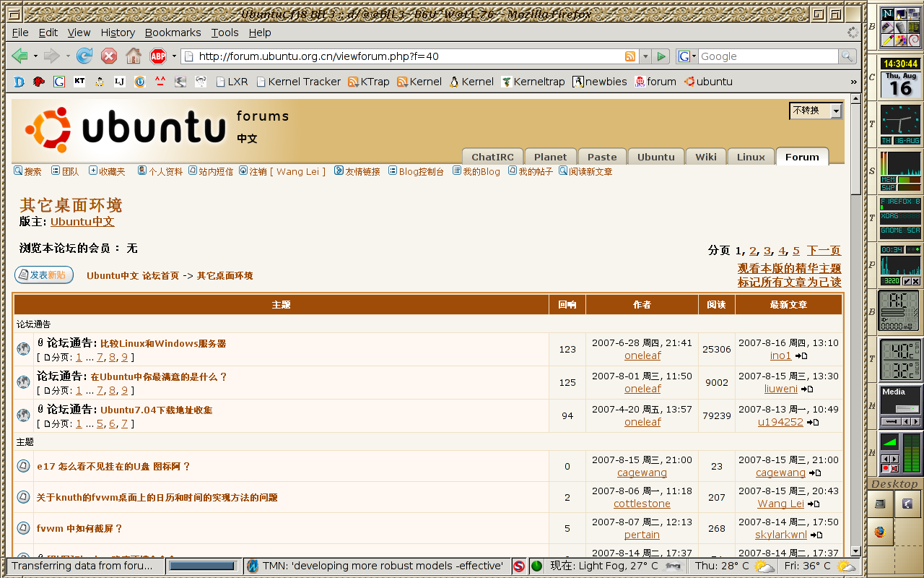
Task: Jump to latest post by ino1 arrow icon
Action: tap(801, 356)
